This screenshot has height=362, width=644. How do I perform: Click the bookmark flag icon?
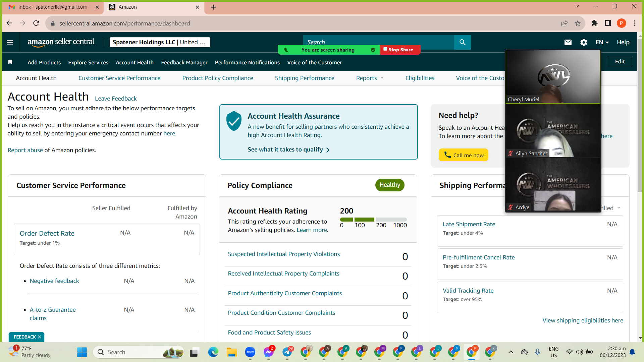pos(10,62)
